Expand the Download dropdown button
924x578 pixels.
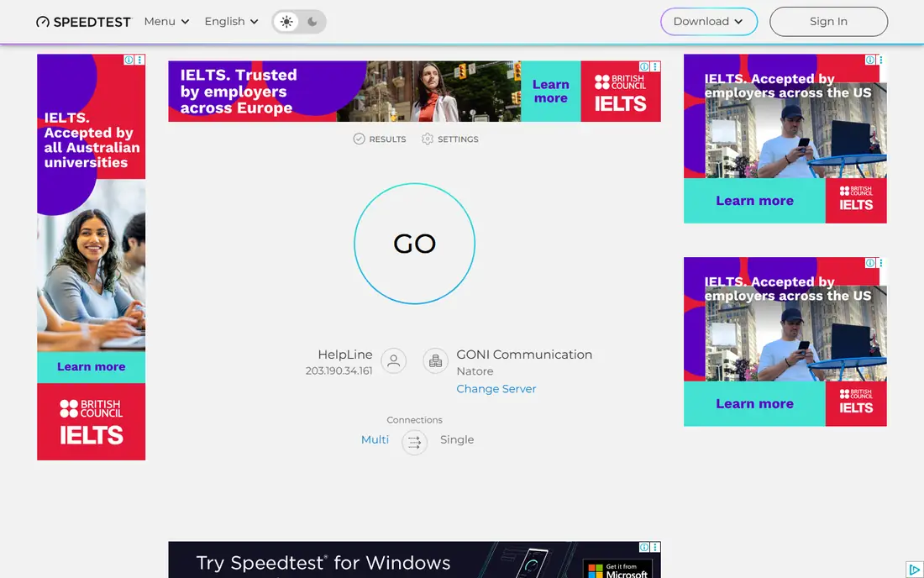pyautogui.click(x=709, y=22)
